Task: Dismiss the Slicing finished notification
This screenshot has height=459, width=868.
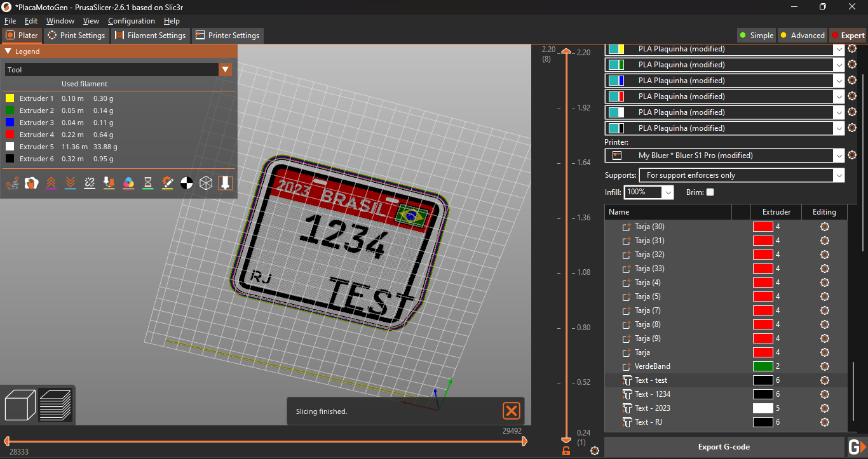Action: (512, 411)
